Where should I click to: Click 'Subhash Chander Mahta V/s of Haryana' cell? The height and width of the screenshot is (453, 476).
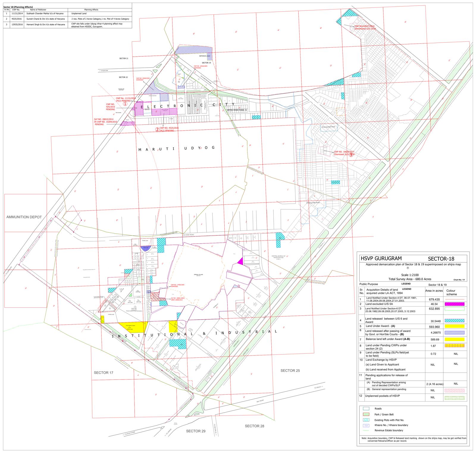(45, 14)
